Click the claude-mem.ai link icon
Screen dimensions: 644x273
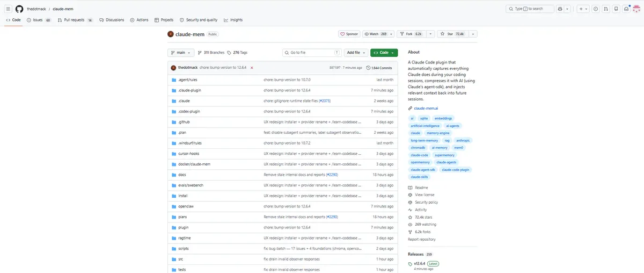[x=410, y=108]
